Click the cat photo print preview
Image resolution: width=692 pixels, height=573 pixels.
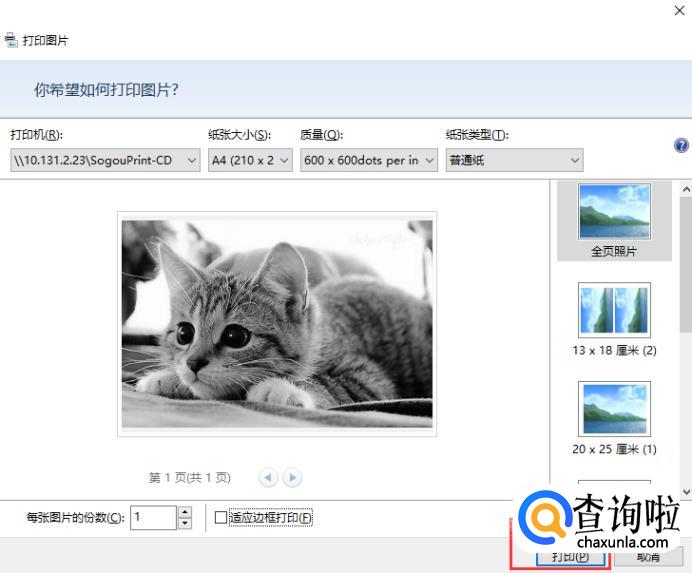tap(277, 324)
